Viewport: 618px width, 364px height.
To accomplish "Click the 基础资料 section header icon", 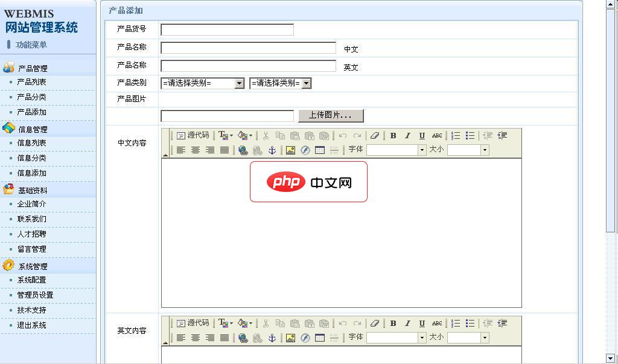I will [x=8, y=189].
